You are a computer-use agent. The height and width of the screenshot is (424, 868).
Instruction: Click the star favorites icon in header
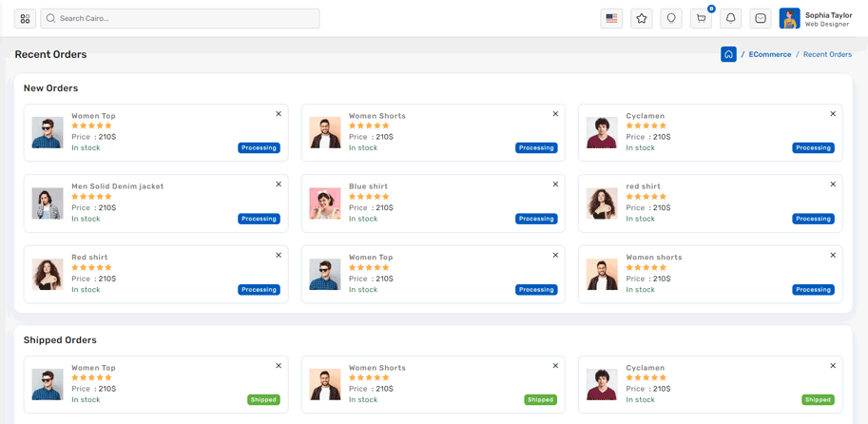642,18
